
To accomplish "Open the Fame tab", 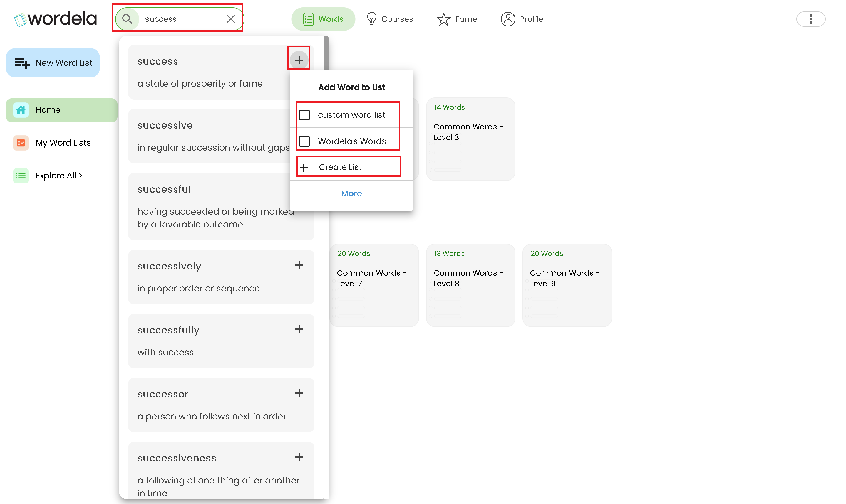I will pyautogui.click(x=457, y=19).
